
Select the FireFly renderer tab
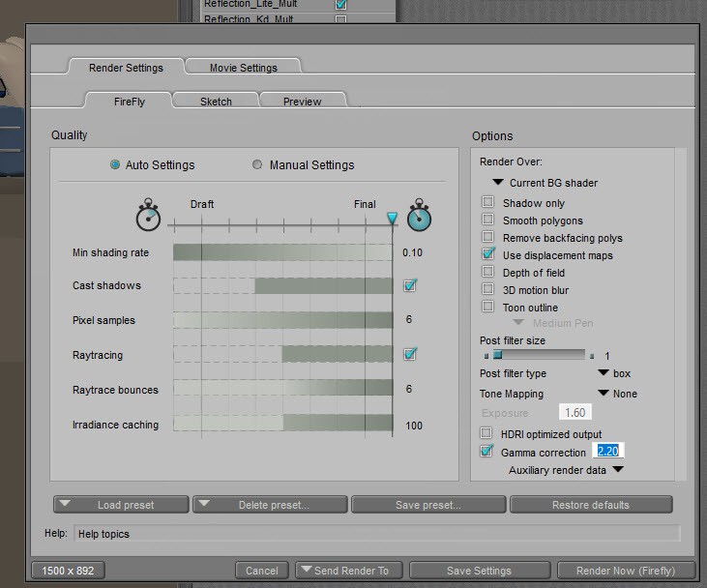point(130,101)
